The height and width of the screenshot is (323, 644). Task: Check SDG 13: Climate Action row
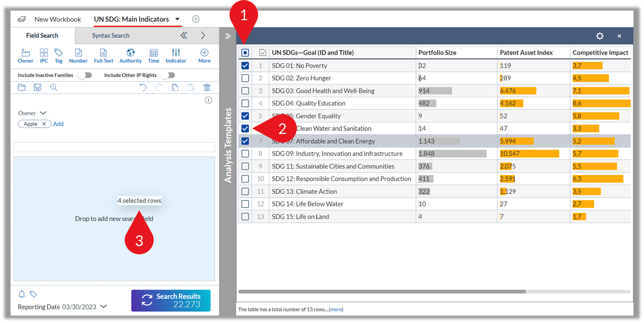tap(245, 191)
